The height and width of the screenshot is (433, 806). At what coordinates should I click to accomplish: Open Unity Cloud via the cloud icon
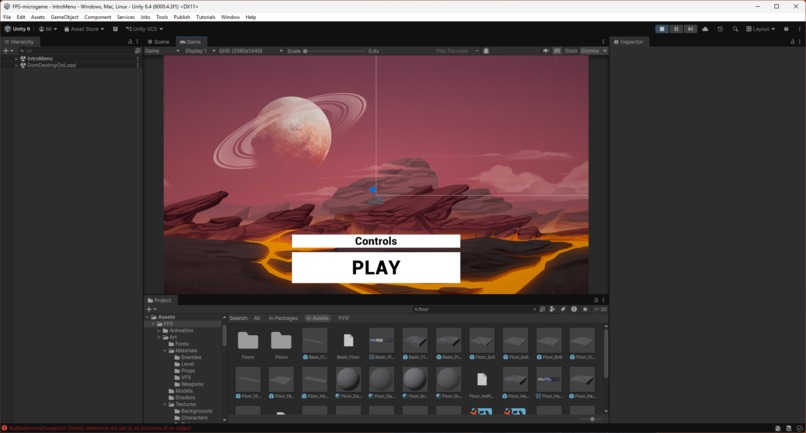click(x=705, y=29)
